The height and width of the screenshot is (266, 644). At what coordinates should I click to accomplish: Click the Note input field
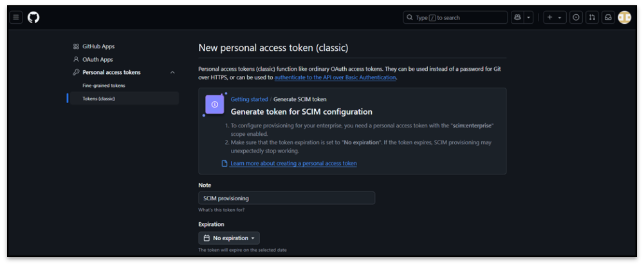tap(286, 198)
